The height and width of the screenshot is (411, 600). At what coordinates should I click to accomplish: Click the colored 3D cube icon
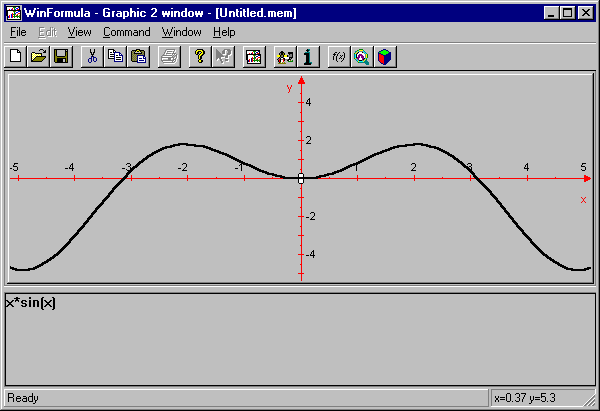(x=384, y=57)
